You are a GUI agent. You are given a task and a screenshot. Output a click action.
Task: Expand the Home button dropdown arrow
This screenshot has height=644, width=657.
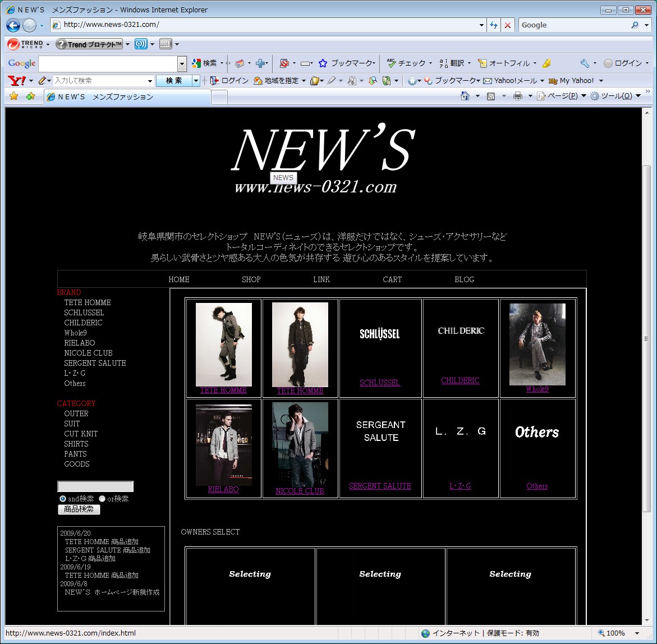pos(477,96)
